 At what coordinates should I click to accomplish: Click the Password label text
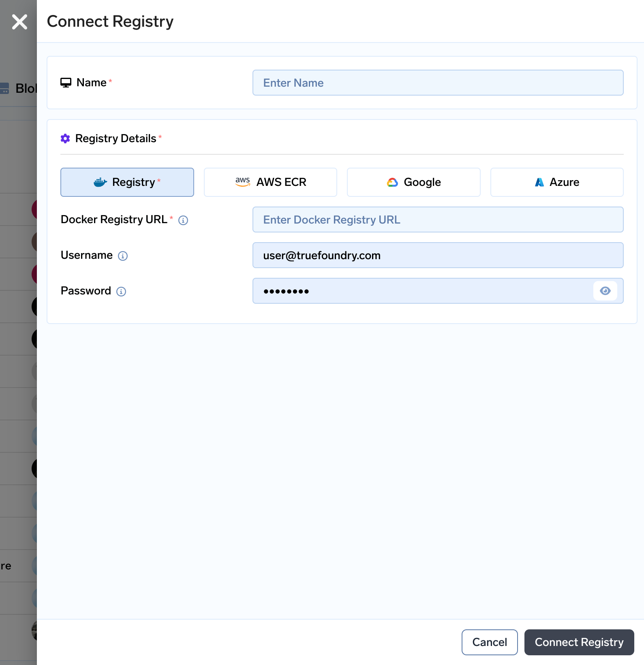86,291
